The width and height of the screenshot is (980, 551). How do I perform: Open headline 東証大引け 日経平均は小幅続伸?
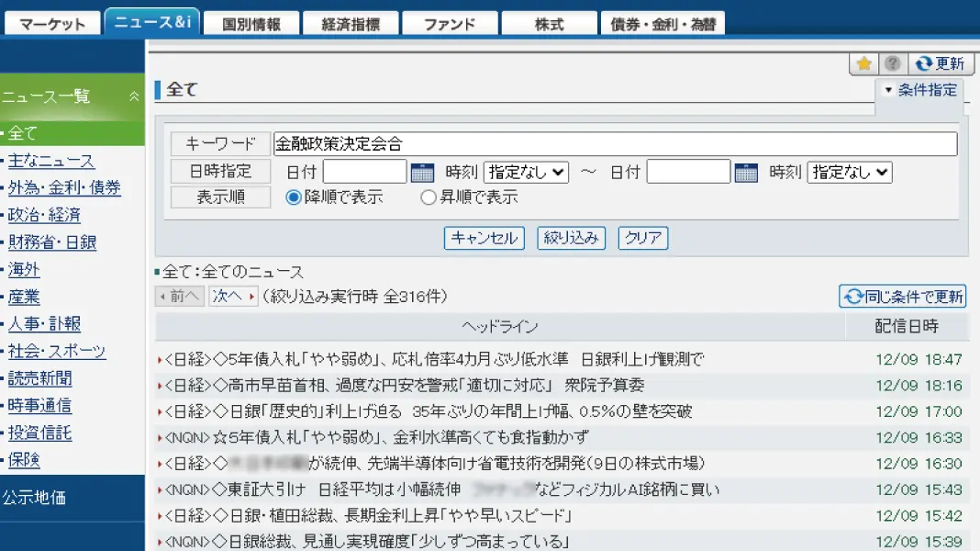point(442,489)
